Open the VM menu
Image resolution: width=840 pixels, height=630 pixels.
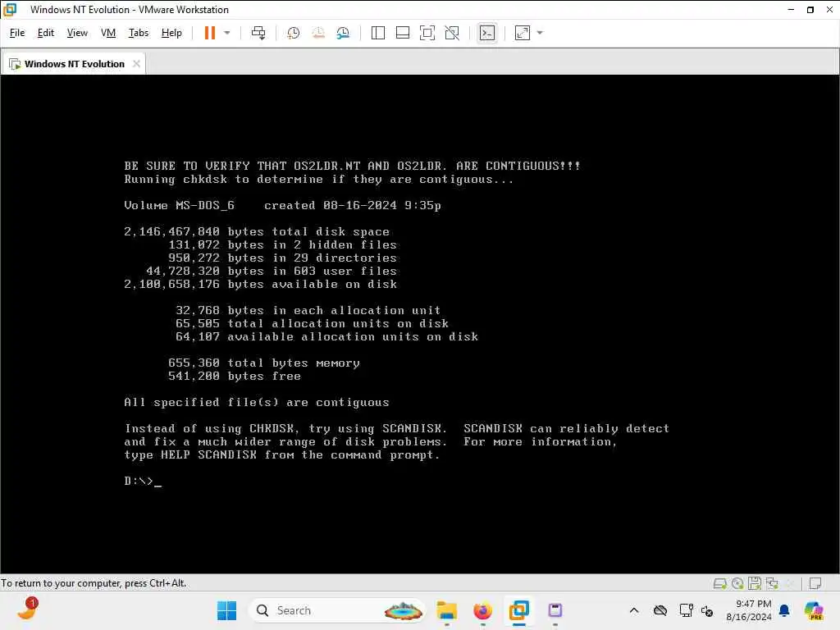tap(108, 33)
